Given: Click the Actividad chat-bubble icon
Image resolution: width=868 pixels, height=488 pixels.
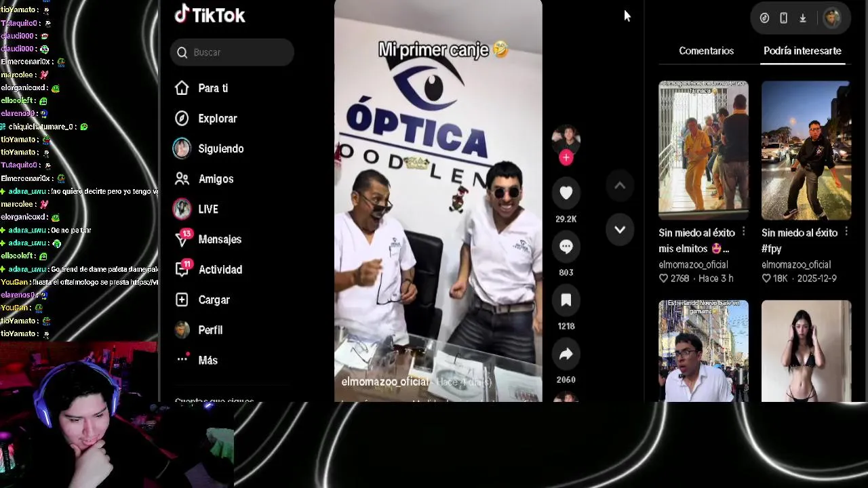Looking at the screenshot, I should 182,269.
